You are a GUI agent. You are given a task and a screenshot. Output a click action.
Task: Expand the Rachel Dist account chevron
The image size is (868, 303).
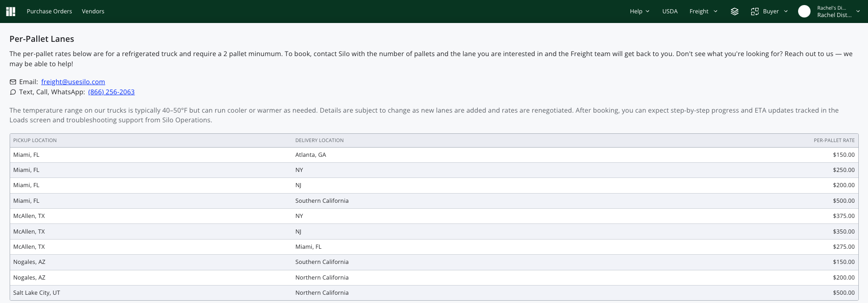(x=858, y=11)
